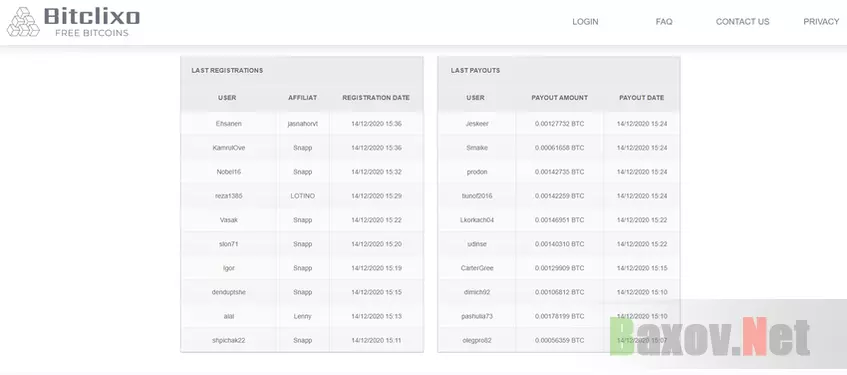
Task: Click registration date 14/12/2020 15:29
Action: tap(376, 196)
